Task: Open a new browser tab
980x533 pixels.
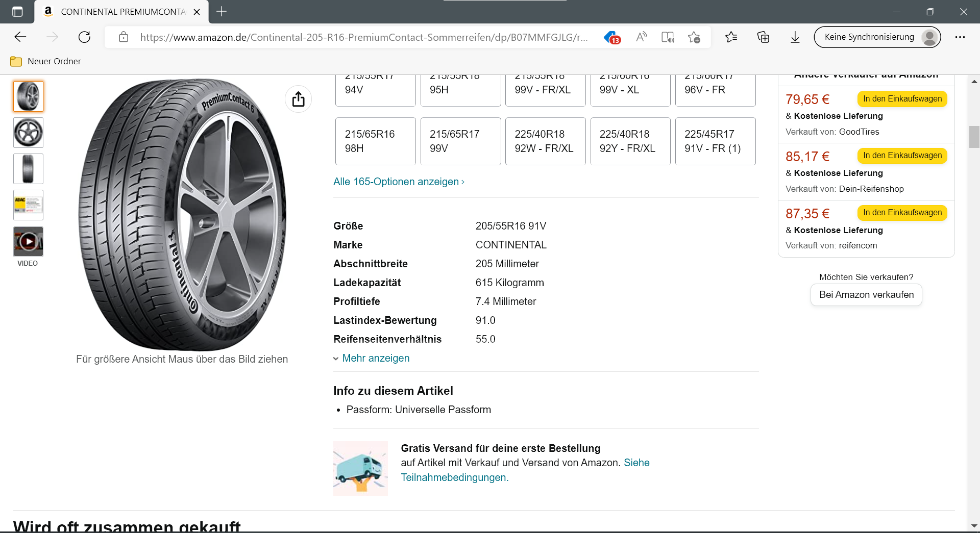Action: coord(222,11)
